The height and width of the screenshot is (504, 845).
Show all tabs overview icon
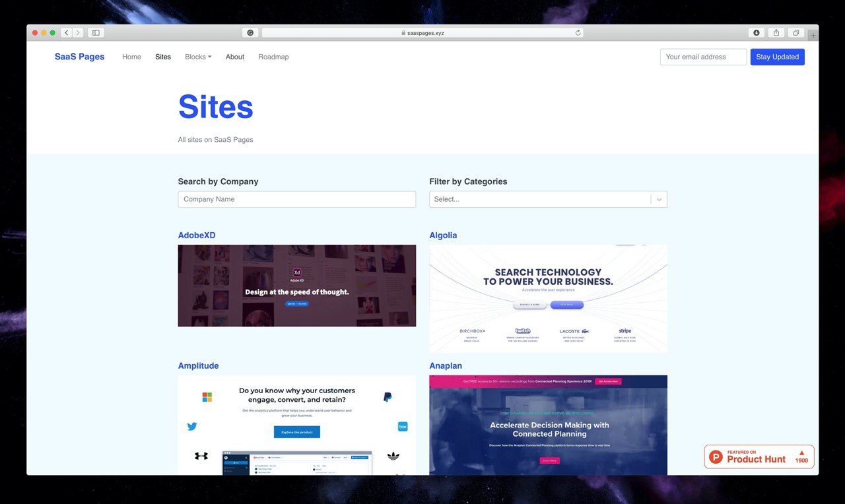(x=796, y=32)
